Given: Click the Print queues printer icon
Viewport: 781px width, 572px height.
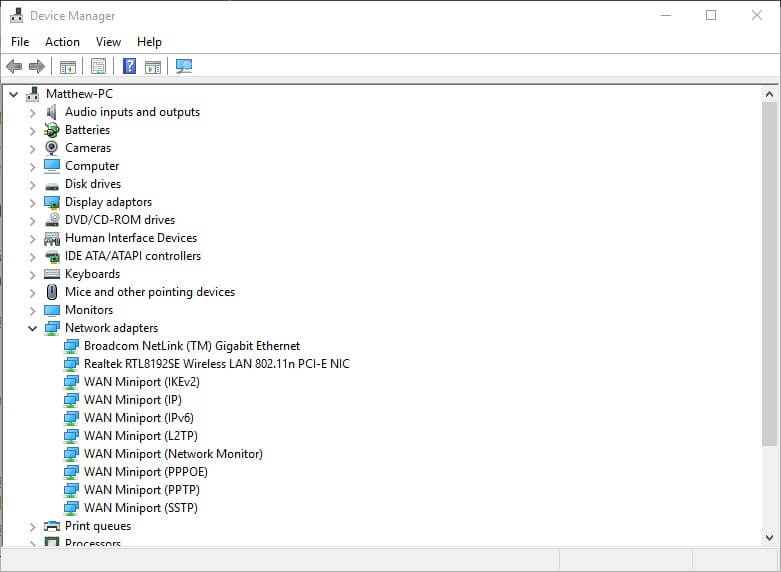Looking at the screenshot, I should tap(52, 526).
